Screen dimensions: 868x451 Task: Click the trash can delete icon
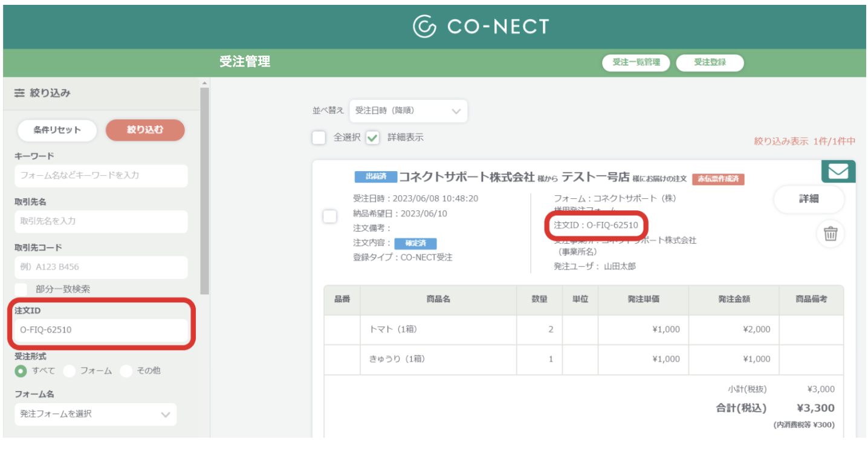click(831, 234)
